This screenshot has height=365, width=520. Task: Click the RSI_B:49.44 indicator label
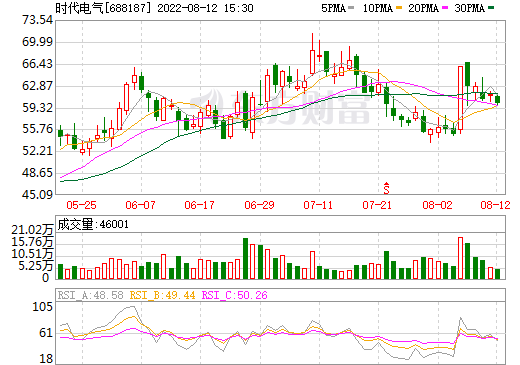162,295
